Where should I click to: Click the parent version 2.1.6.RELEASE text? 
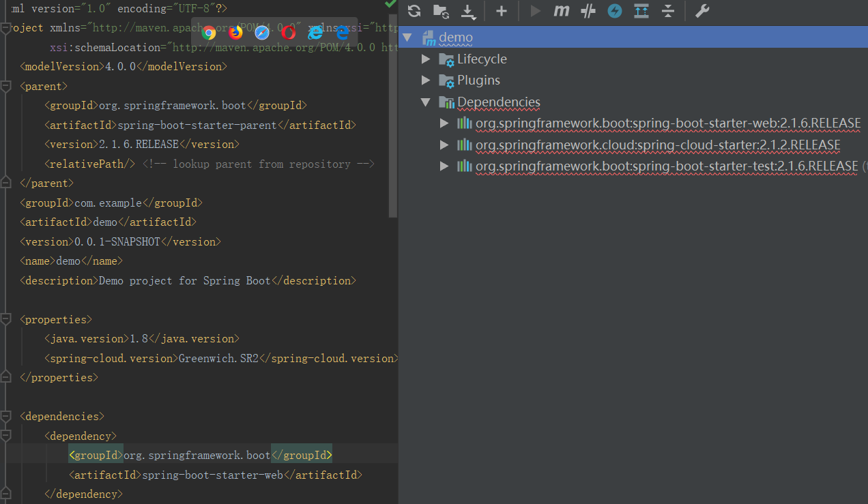[x=139, y=145]
